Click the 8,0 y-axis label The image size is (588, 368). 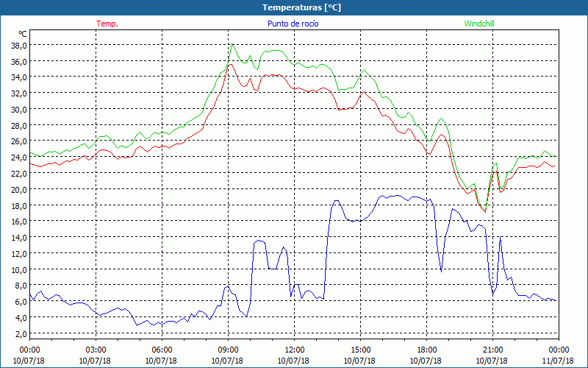pos(21,286)
